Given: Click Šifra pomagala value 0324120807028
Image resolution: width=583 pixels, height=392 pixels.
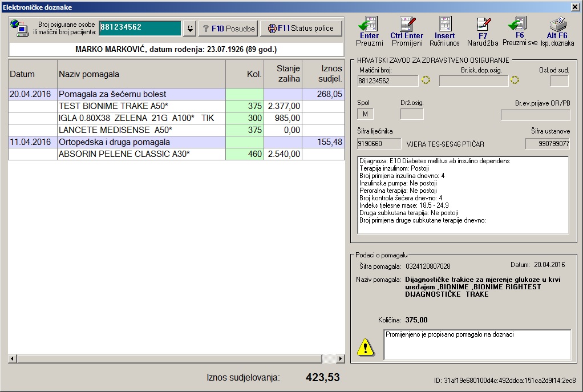Looking at the screenshot, I should pos(428,266).
